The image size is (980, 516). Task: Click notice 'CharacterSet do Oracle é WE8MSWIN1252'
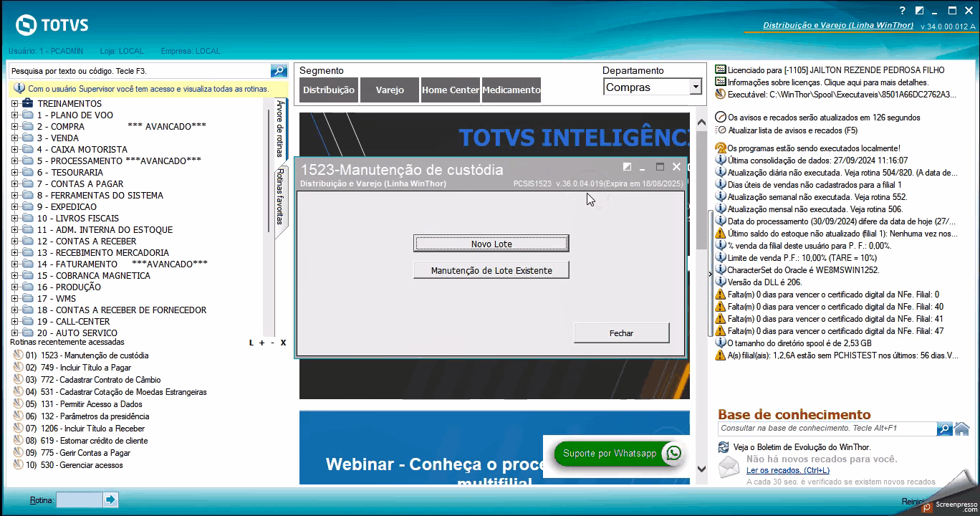tap(804, 270)
